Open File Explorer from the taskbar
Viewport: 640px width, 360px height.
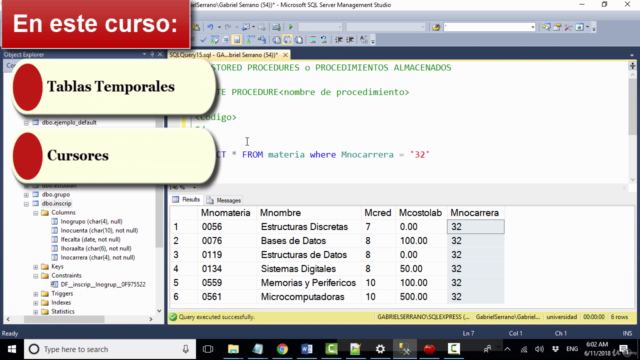[x=233, y=349]
